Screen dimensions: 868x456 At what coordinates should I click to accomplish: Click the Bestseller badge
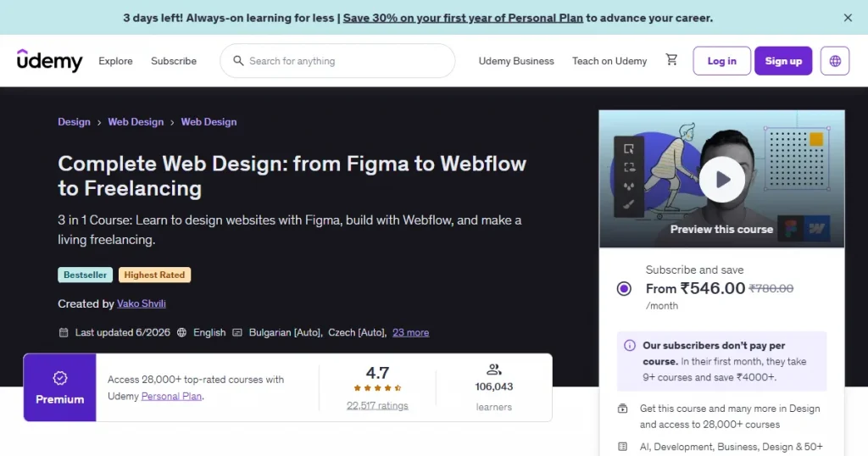coord(86,275)
